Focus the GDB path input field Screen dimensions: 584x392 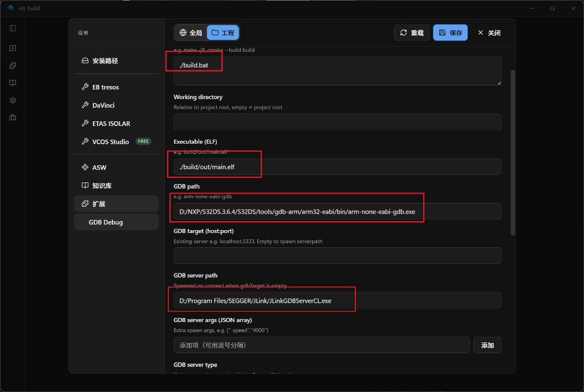click(338, 211)
